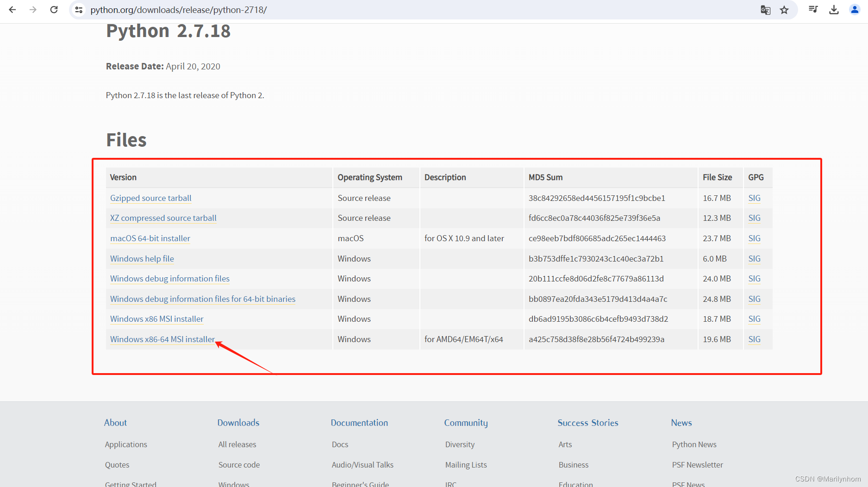Screen dimensions: 868x487
Task: Open Python News in the footer
Action: pos(694,444)
